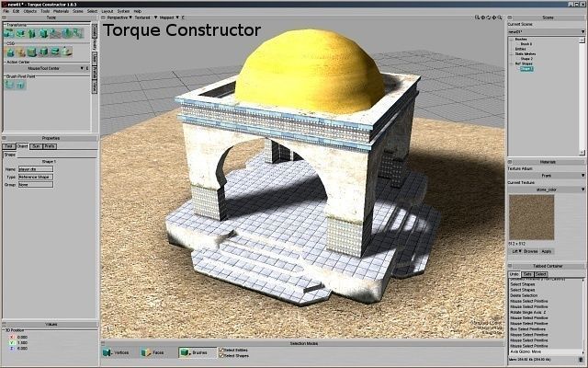Switch to the Select tab in Tabbed Container
Image resolution: width=588 pixels, height=368 pixels.
click(540, 274)
